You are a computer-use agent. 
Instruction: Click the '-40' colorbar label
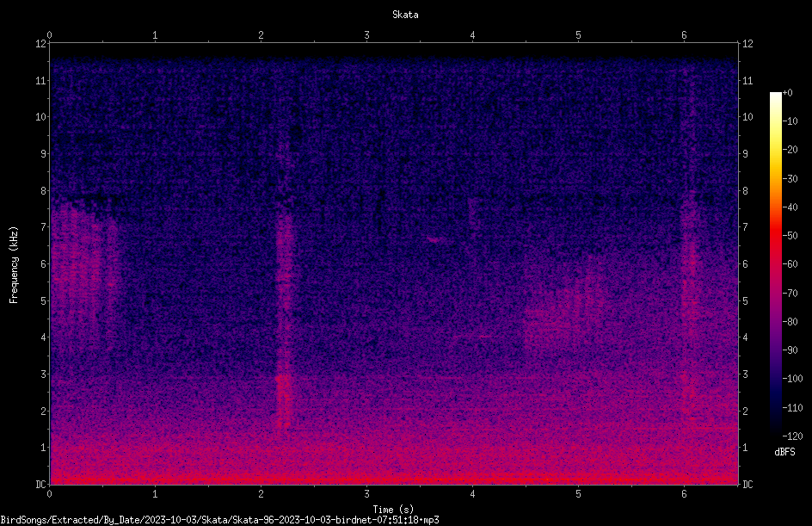790,207
